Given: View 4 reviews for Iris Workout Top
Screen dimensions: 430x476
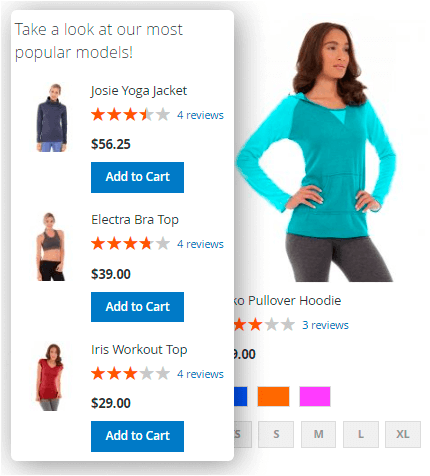Looking at the screenshot, I should (x=200, y=374).
